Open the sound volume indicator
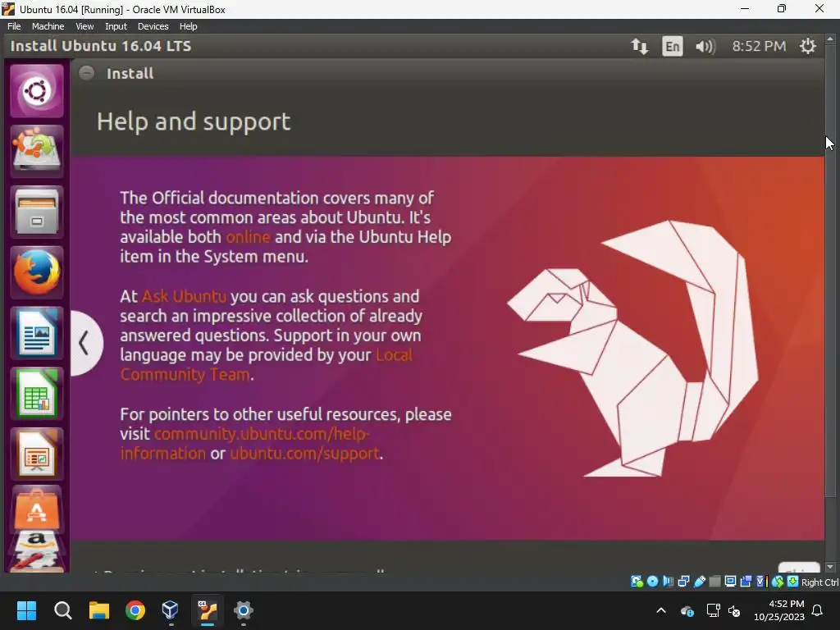Image resolution: width=840 pixels, height=630 pixels. 705,47
